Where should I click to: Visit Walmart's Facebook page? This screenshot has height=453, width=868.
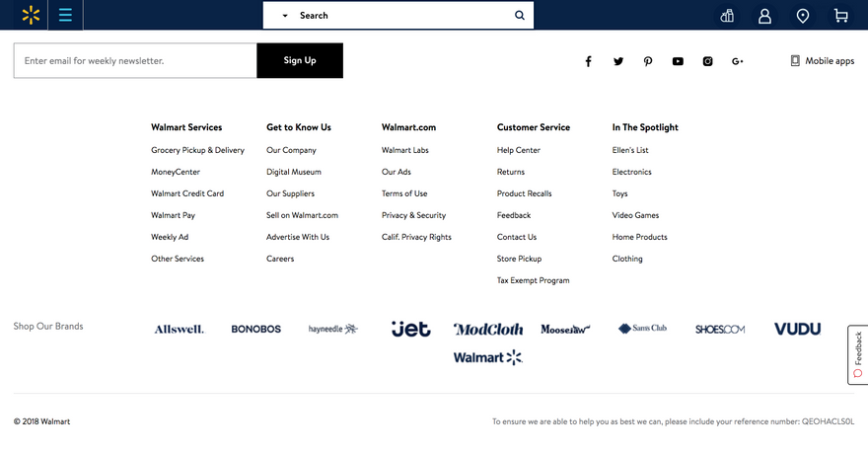pos(589,61)
